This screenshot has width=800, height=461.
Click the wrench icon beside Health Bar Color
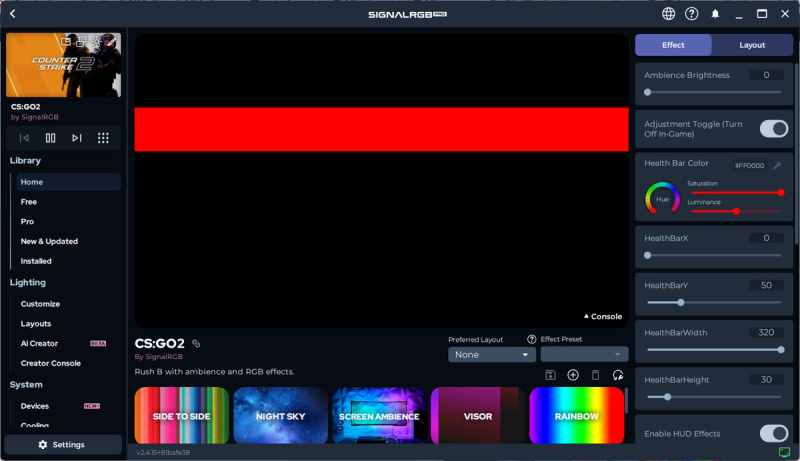[777, 165]
